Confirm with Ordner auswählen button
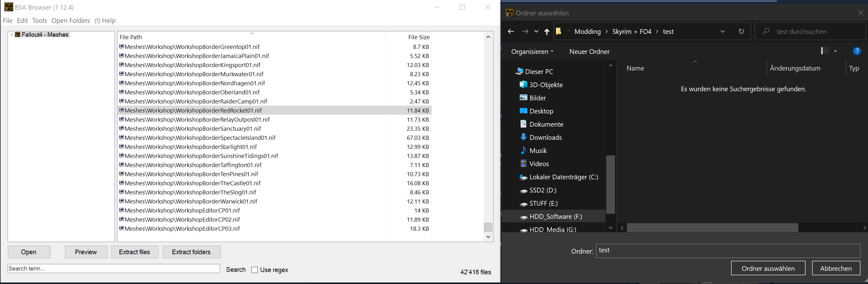868x284 pixels. pyautogui.click(x=768, y=268)
